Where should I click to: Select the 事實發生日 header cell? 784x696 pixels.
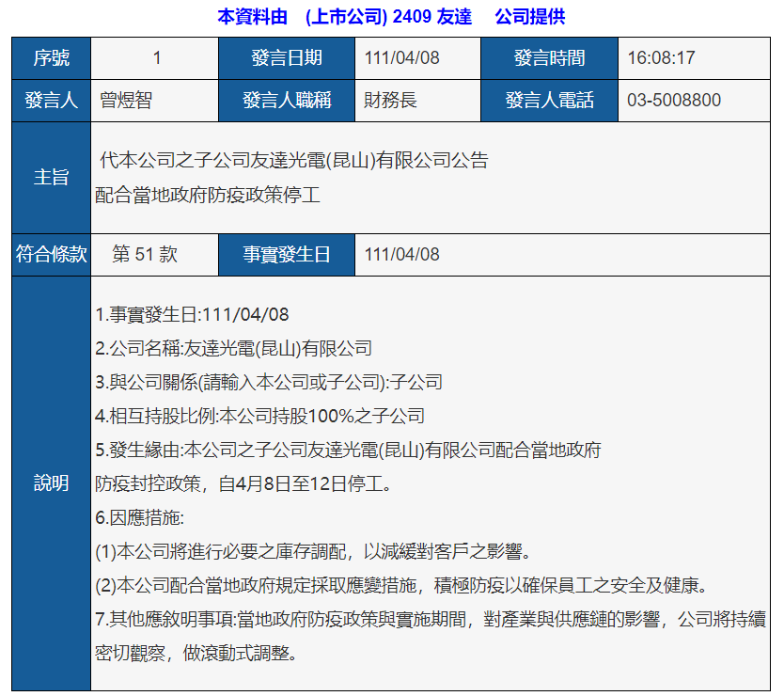click(287, 255)
